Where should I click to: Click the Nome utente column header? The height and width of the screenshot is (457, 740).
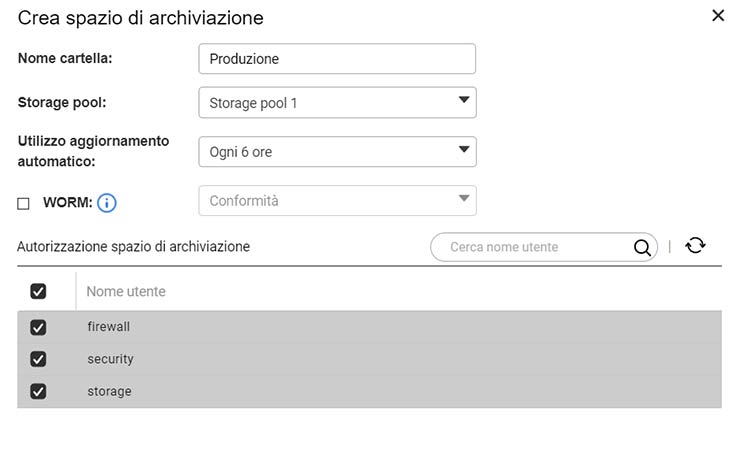click(x=126, y=291)
